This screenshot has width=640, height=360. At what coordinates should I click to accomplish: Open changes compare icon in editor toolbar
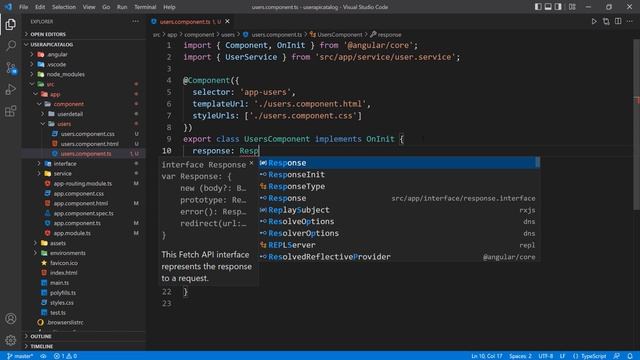[606, 22]
